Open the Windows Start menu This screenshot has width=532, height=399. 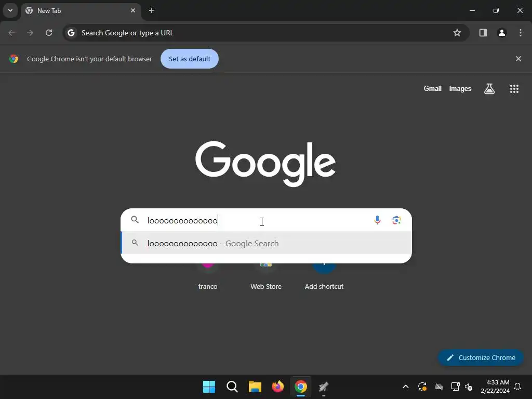[209, 387]
